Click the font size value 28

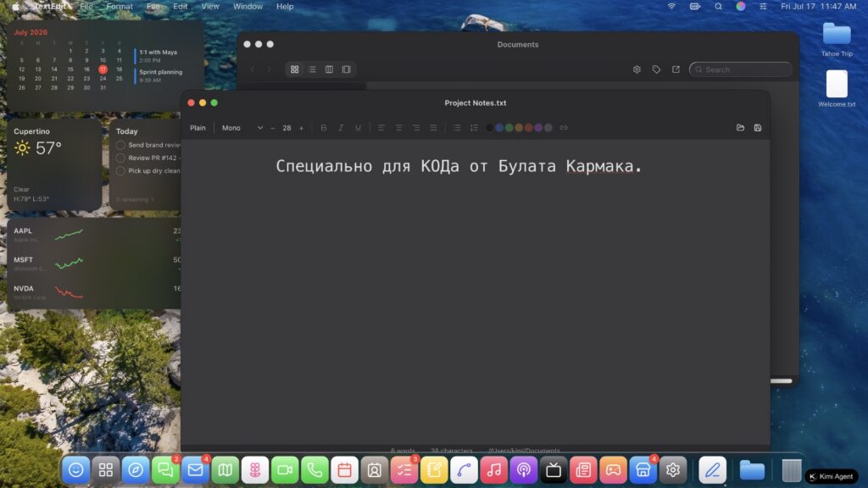(x=287, y=128)
